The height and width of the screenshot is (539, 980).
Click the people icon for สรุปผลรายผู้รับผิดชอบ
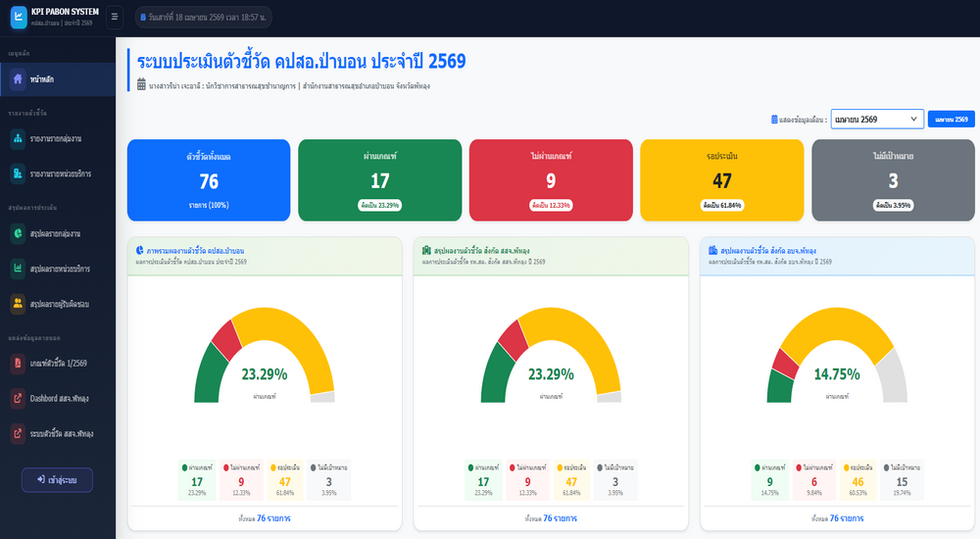click(x=18, y=304)
